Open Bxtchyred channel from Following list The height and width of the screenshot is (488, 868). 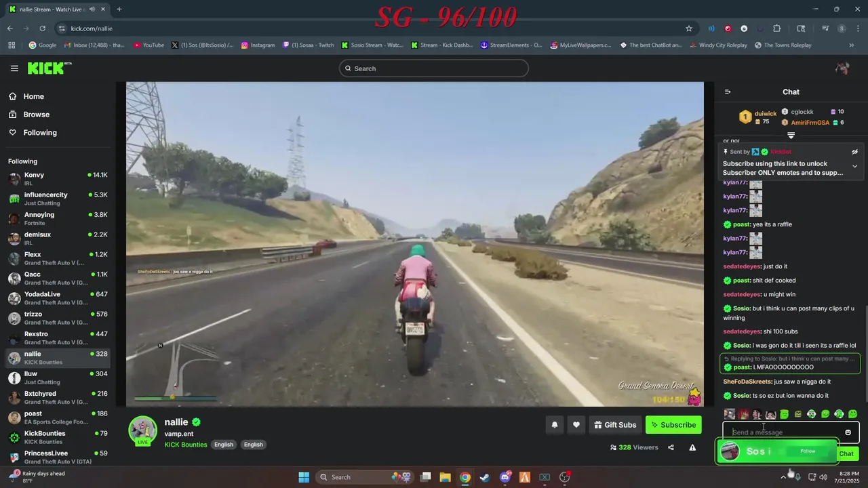point(57,397)
